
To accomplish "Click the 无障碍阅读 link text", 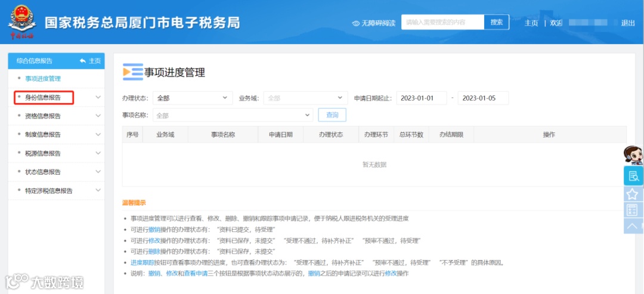I will [x=378, y=23].
